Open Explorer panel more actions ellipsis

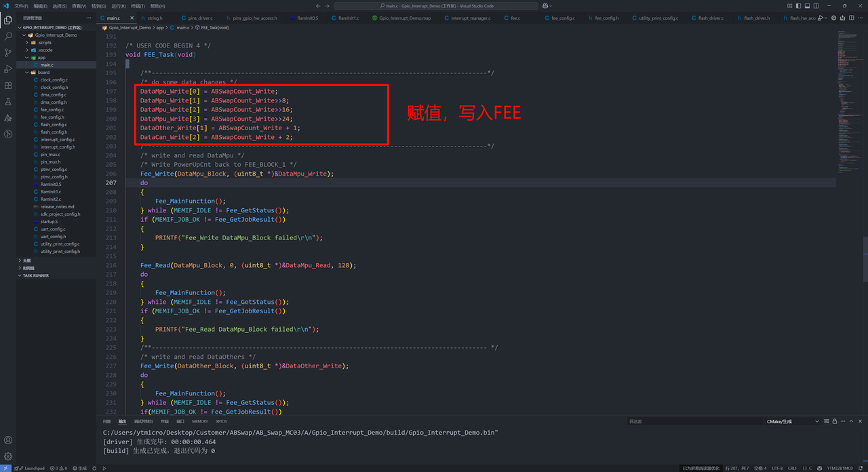[89, 18]
